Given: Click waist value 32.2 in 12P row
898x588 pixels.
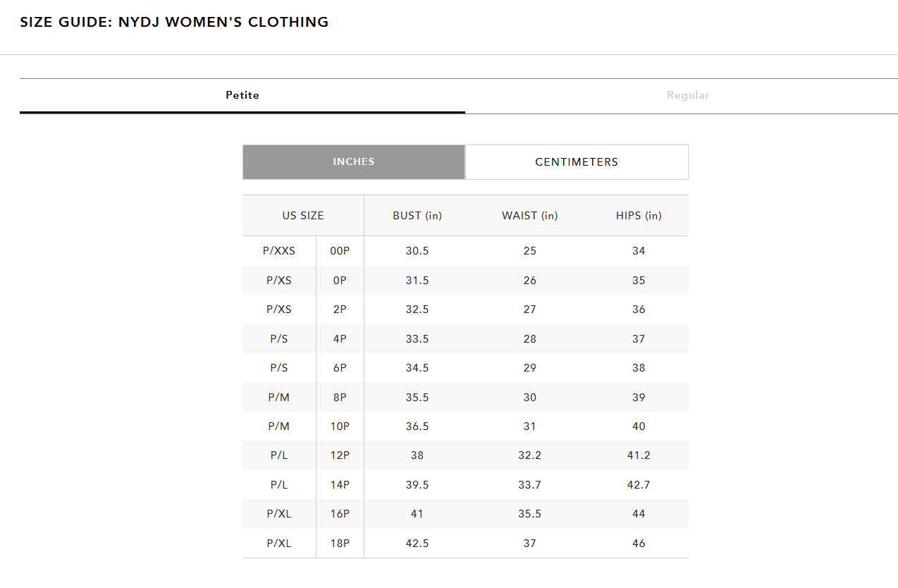Looking at the screenshot, I should [529, 455].
